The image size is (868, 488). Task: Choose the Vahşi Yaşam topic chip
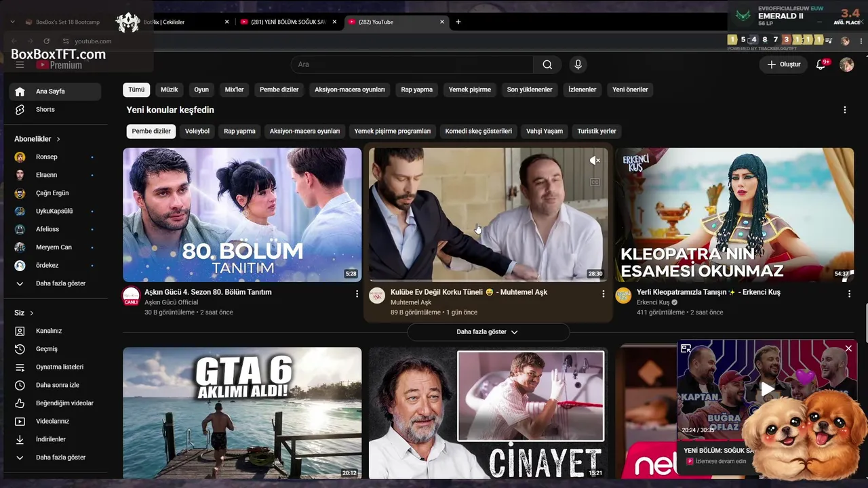coord(545,131)
